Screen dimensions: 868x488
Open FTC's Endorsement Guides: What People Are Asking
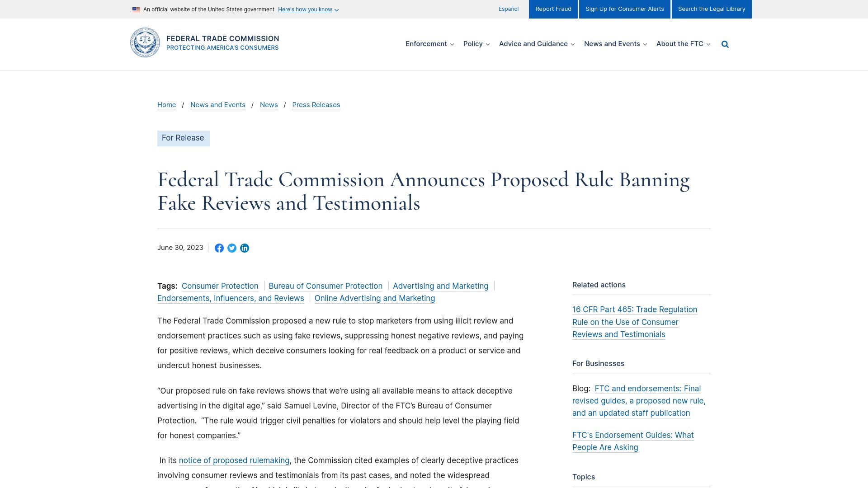click(x=633, y=441)
